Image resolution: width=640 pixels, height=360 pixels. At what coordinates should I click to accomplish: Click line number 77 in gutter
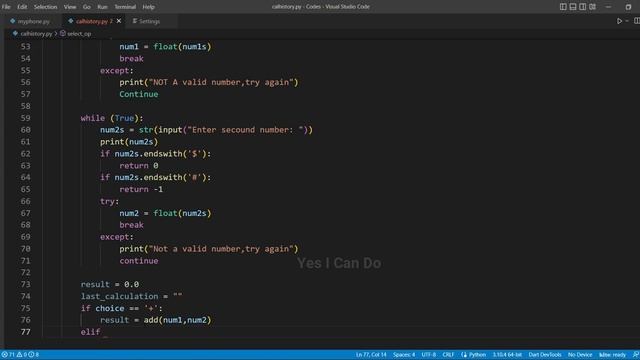pos(25,332)
